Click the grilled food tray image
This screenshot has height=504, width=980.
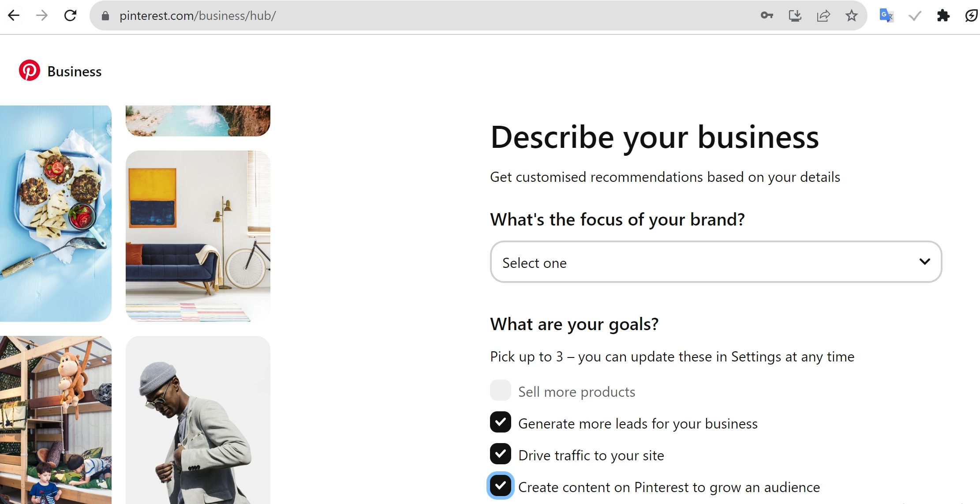pos(56,213)
